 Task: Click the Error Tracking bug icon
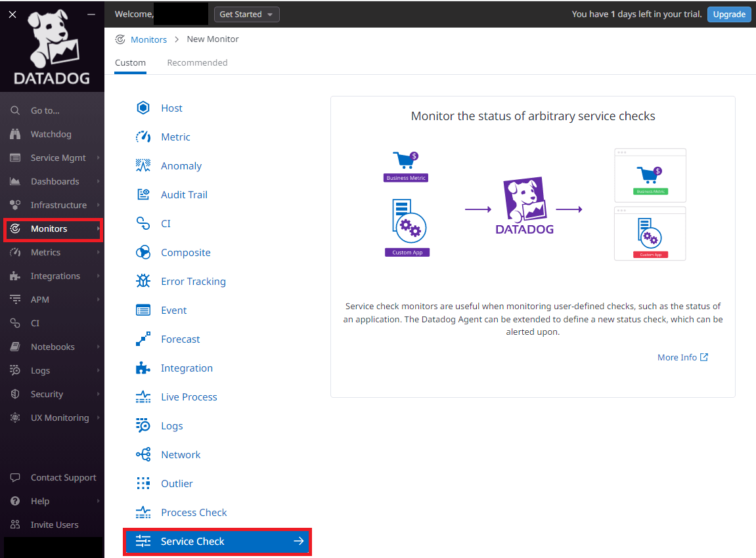143,281
